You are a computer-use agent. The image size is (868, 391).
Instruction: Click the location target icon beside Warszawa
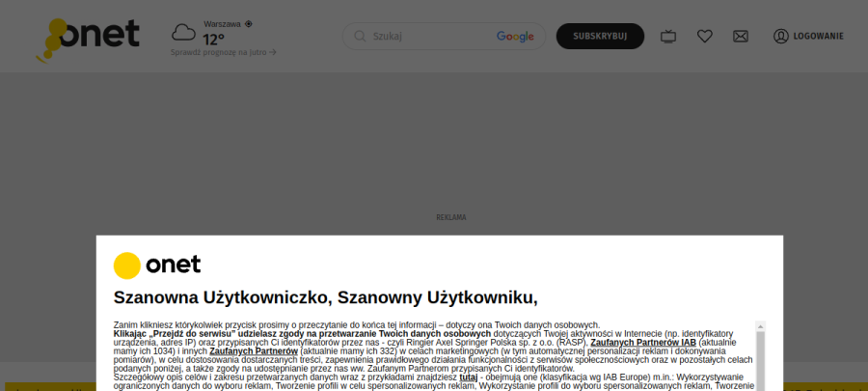pos(249,24)
